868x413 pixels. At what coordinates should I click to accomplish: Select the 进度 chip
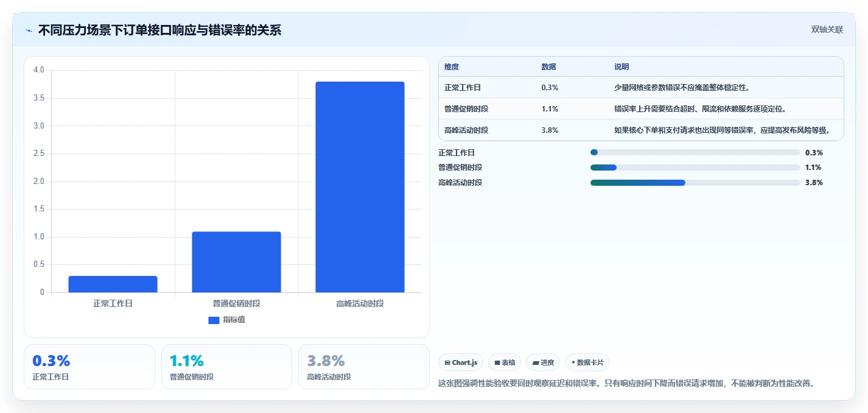[x=543, y=362]
